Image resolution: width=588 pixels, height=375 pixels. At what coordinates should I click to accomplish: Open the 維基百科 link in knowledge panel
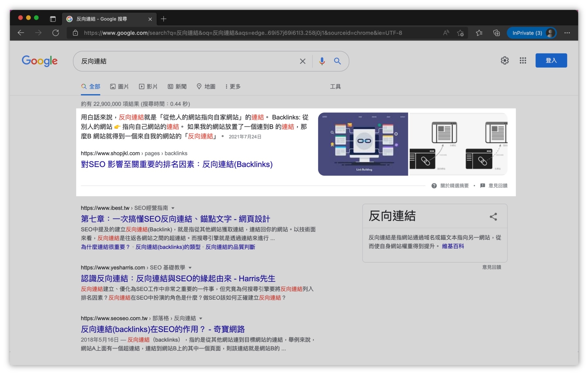tap(453, 246)
